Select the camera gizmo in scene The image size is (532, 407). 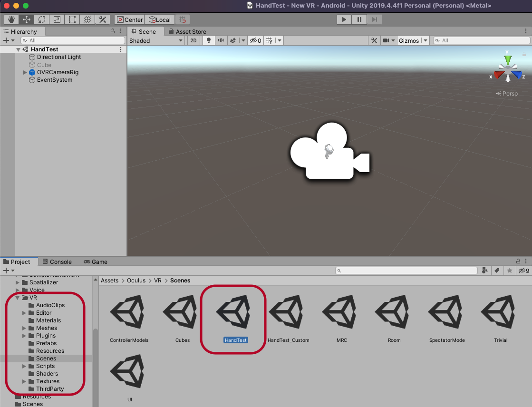[x=329, y=151]
